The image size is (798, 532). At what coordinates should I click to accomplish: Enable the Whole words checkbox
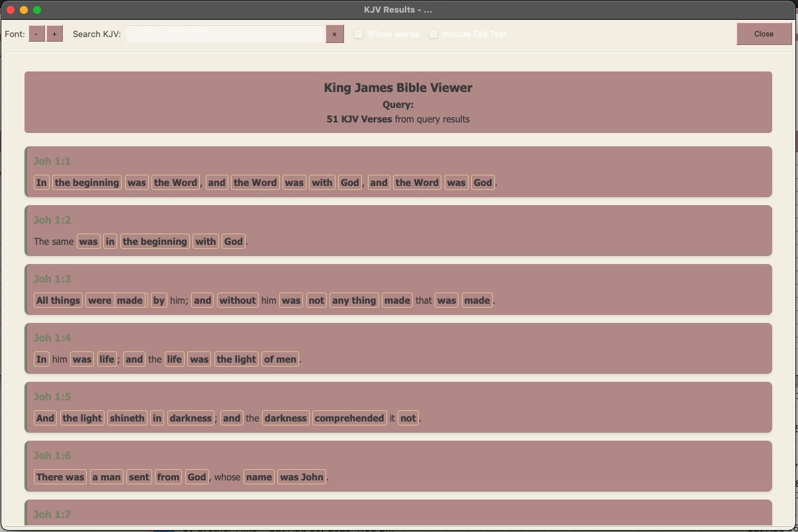[x=359, y=34]
